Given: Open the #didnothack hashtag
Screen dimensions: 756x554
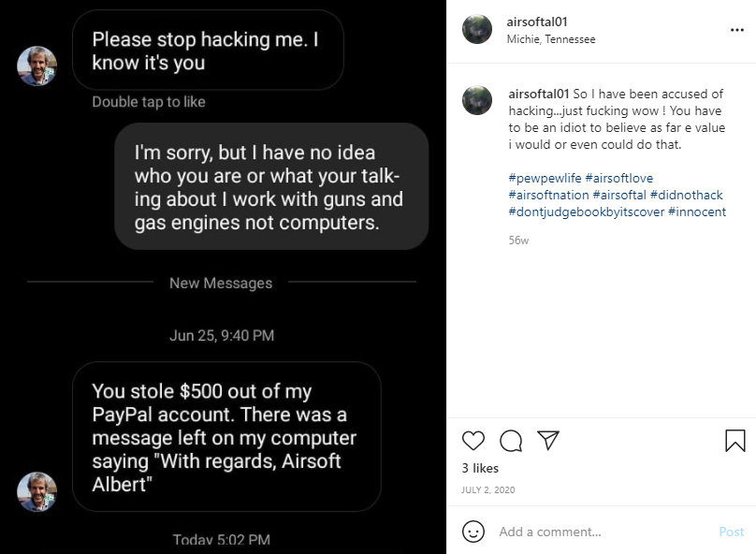Looking at the screenshot, I should tap(686, 195).
